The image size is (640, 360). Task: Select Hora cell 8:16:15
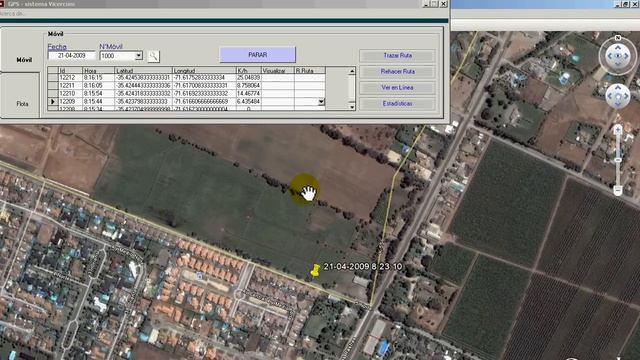point(98,78)
